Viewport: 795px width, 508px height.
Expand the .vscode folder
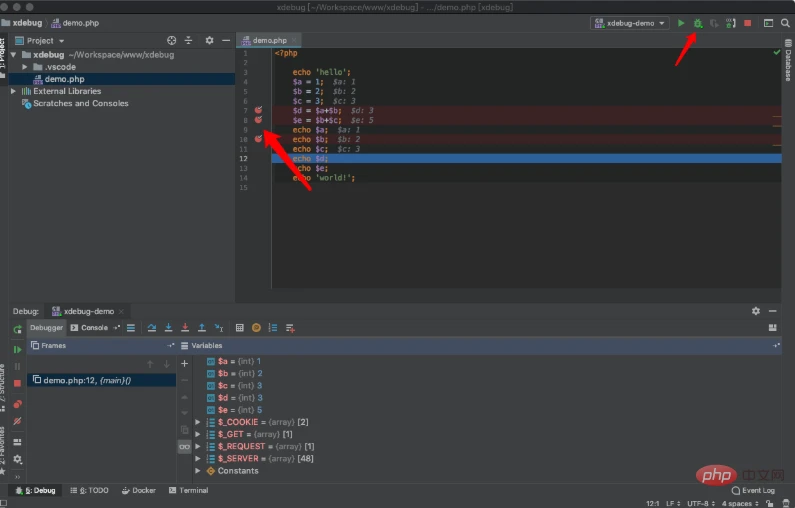pyautogui.click(x=24, y=67)
